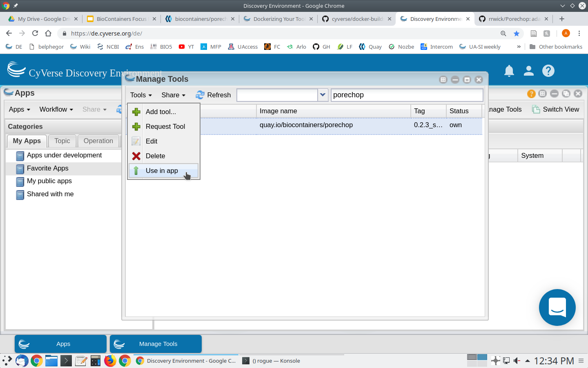Click the Manage Tools layout icon

click(443, 80)
